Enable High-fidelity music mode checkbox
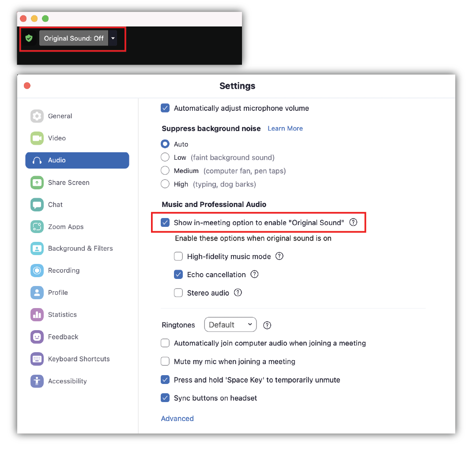Image resolution: width=476 pixels, height=459 pixels. pyautogui.click(x=178, y=257)
